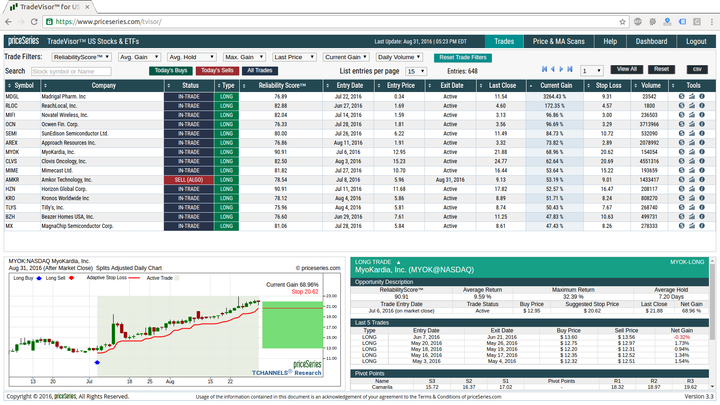Go to next page of entries
Viewport: 720px width, 405px height.
point(561,69)
